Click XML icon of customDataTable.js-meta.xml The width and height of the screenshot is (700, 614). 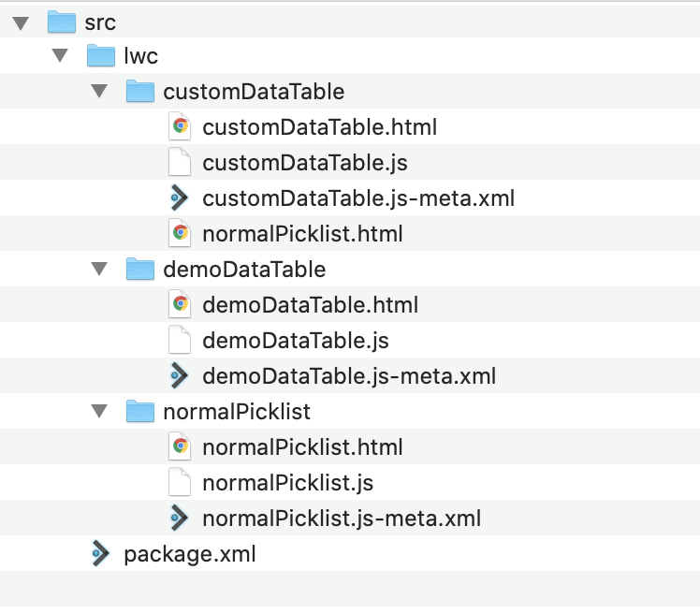(180, 197)
